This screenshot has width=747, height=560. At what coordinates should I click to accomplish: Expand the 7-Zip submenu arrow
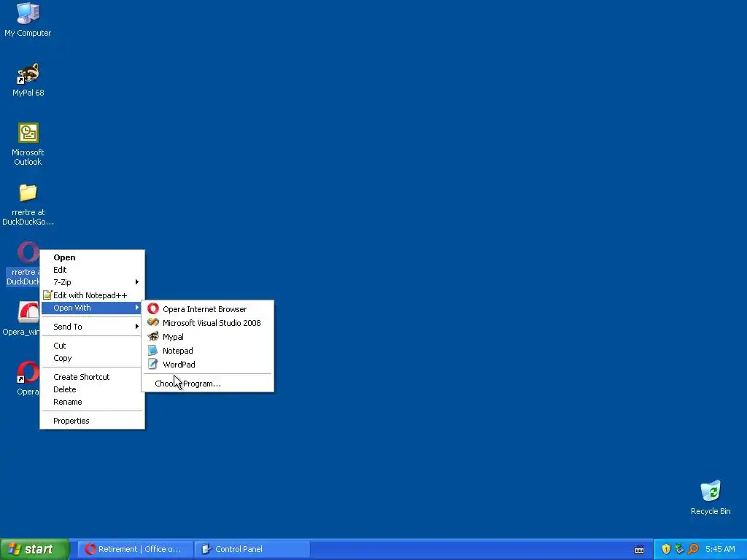click(136, 282)
